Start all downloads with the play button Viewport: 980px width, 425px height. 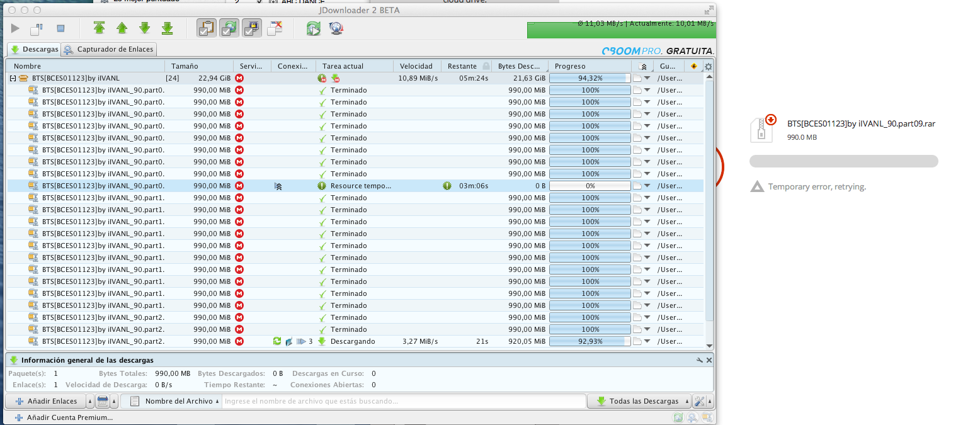point(15,28)
